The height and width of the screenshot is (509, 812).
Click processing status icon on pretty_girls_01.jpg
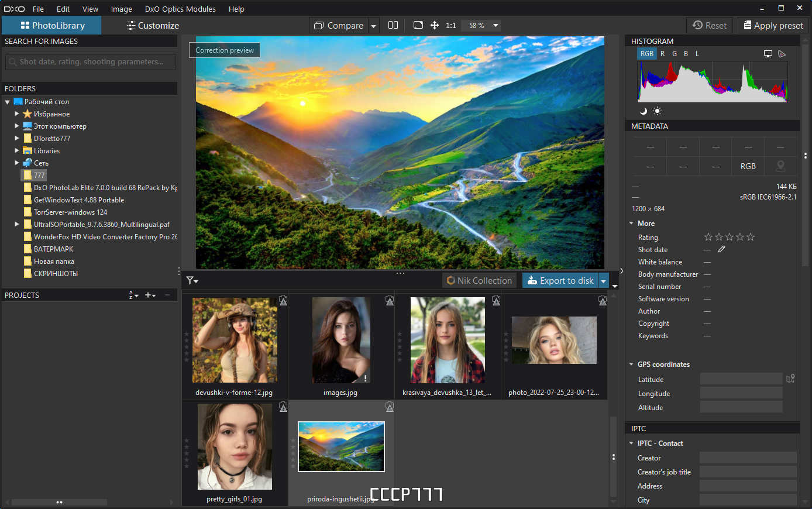[283, 407]
